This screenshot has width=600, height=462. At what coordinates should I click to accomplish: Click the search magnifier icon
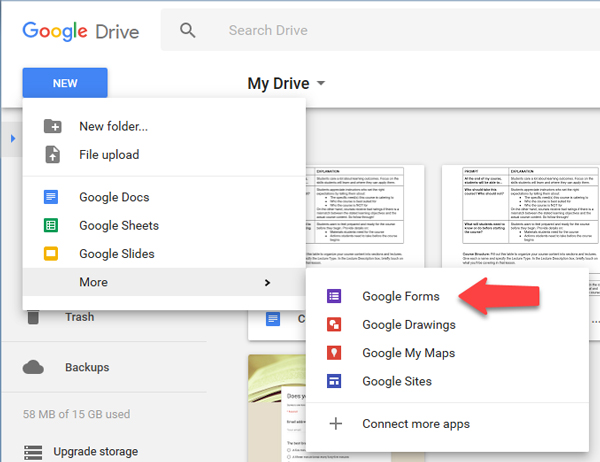pos(188,30)
